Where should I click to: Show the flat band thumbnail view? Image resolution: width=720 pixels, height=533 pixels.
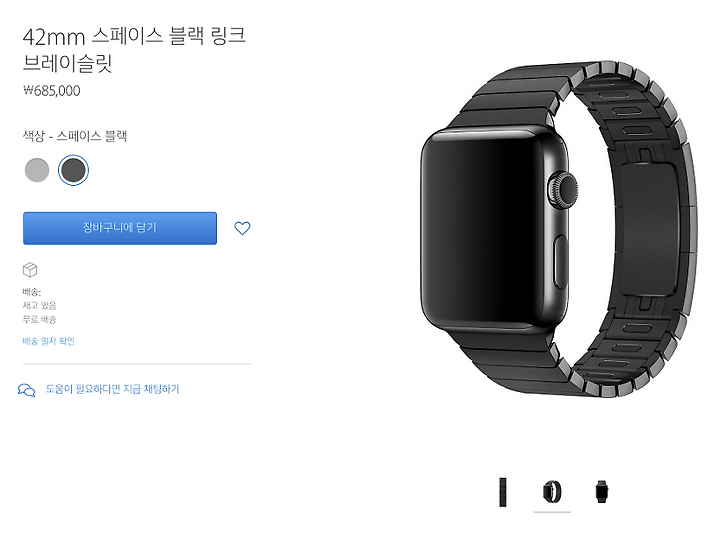[503, 492]
